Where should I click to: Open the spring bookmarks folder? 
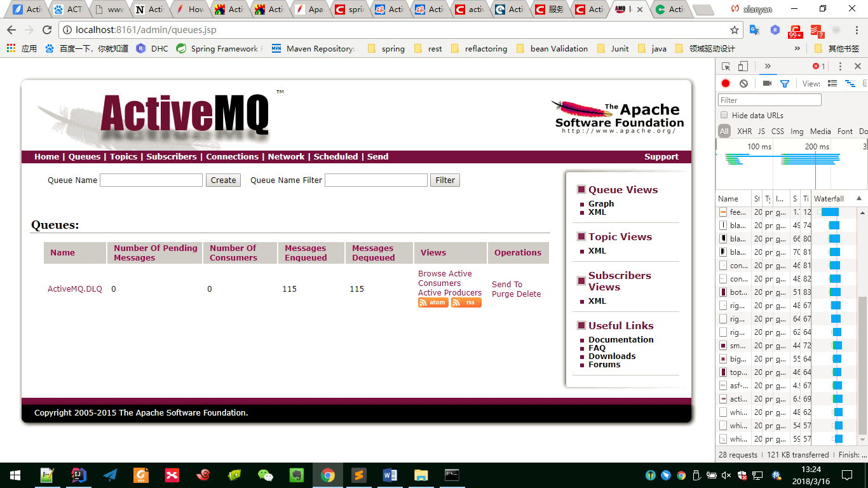point(386,48)
